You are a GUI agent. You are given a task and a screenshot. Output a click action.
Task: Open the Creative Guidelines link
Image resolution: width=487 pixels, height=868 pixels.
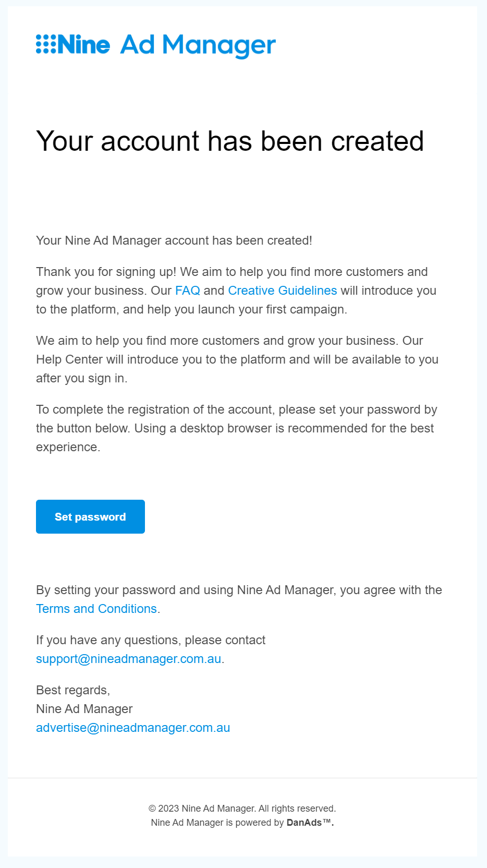tap(283, 291)
